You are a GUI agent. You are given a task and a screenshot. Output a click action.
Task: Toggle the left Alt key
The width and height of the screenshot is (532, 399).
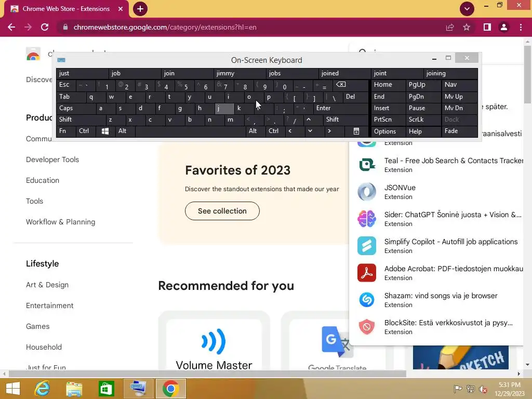[125, 131]
